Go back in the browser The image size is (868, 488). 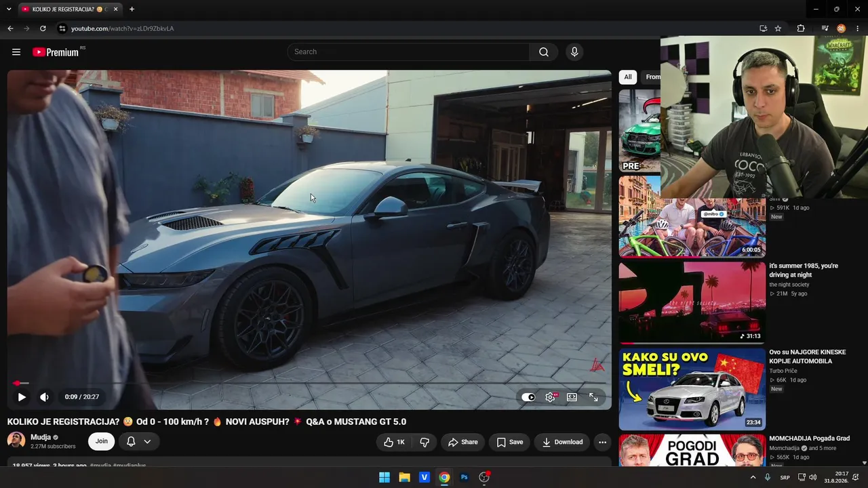click(x=10, y=28)
